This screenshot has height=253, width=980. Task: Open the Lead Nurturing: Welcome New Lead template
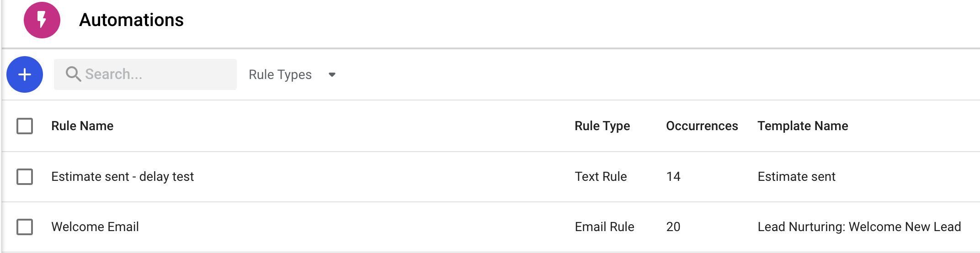(859, 227)
